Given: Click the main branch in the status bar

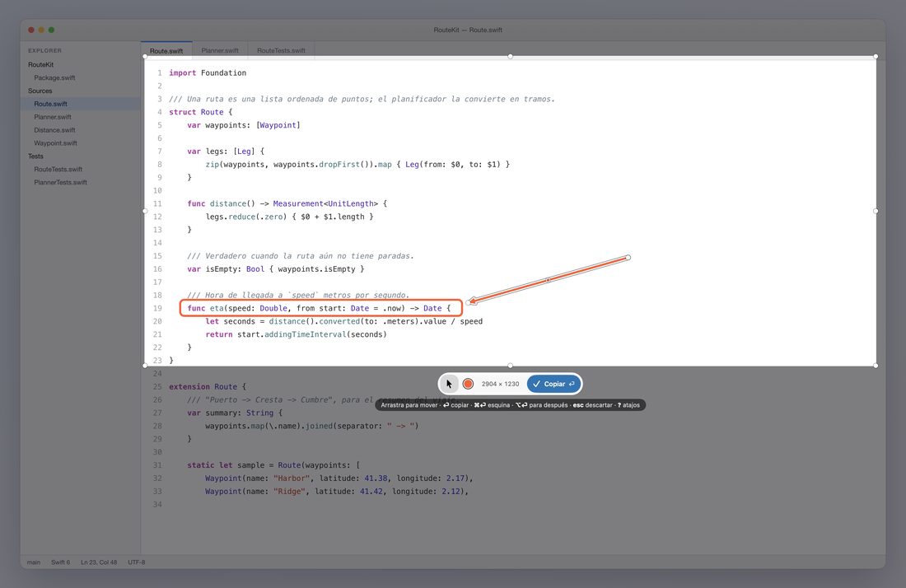Looking at the screenshot, I should (x=34, y=562).
